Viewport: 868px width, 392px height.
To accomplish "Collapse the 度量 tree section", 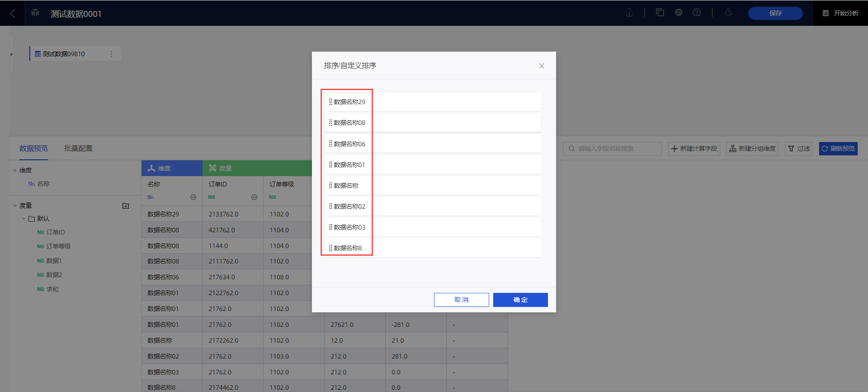I will click(15, 206).
